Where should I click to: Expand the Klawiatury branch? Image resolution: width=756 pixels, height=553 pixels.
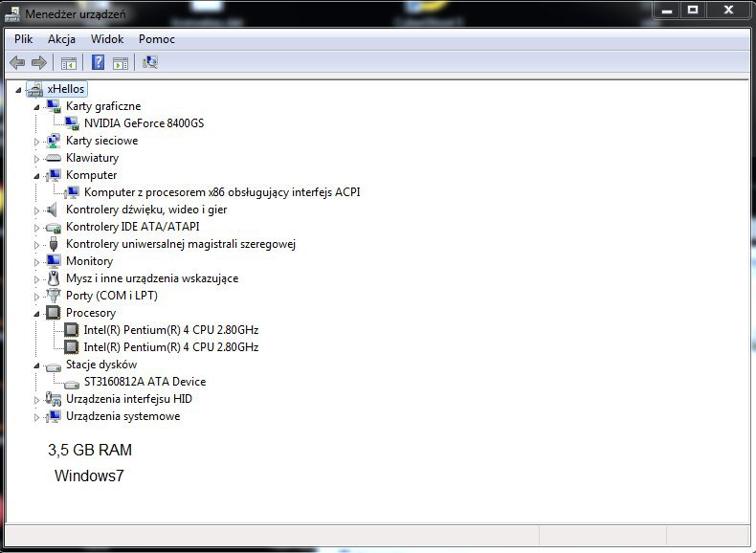(36, 159)
